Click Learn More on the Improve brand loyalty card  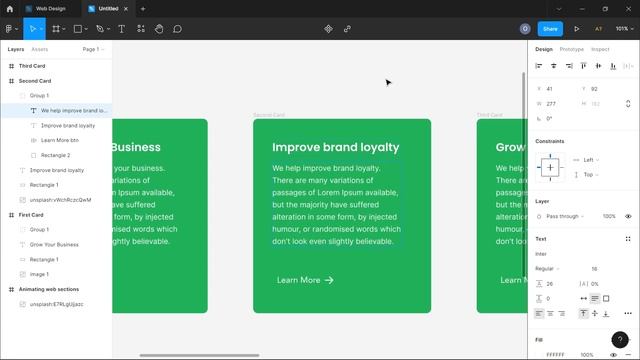(x=305, y=280)
